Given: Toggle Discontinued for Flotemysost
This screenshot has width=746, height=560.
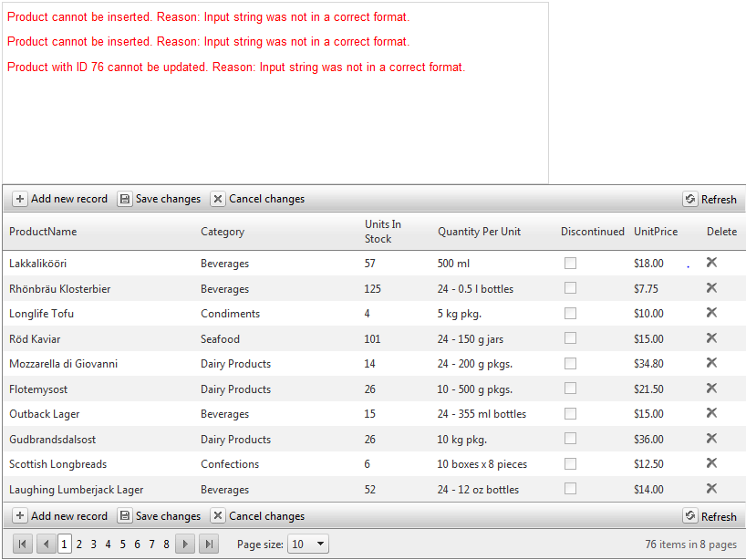Looking at the screenshot, I should [570, 389].
